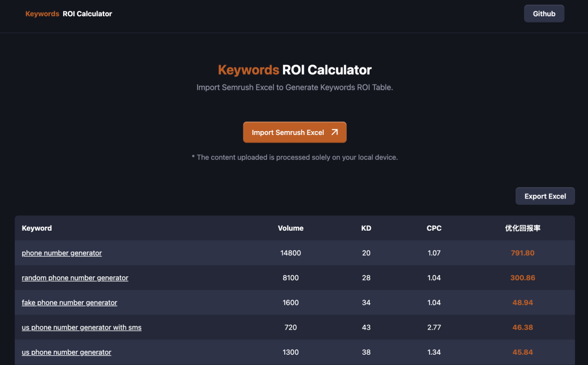Follow the "fake phone number generator" link
This screenshot has width=588, height=365.
(x=69, y=302)
